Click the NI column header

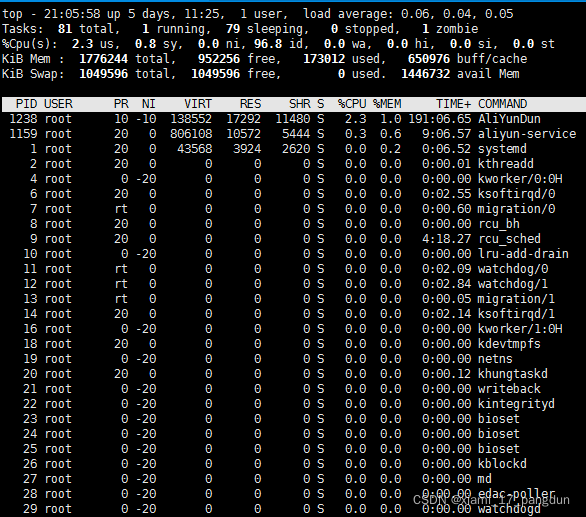(149, 104)
